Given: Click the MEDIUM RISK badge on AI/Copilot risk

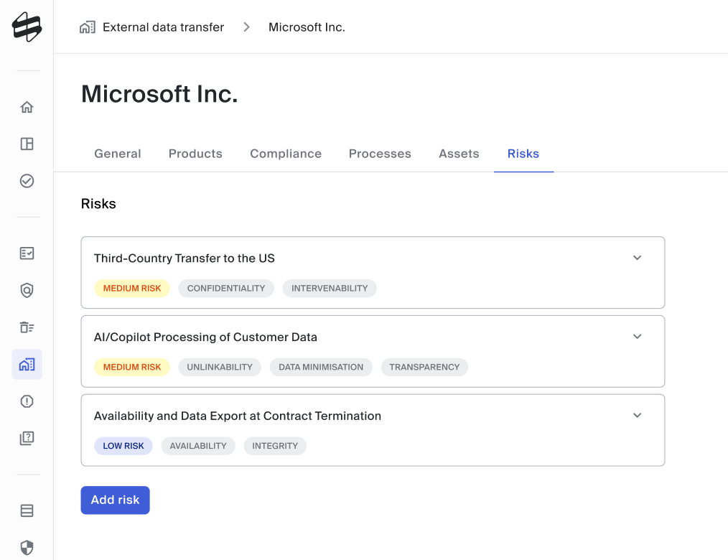Looking at the screenshot, I should [132, 368].
